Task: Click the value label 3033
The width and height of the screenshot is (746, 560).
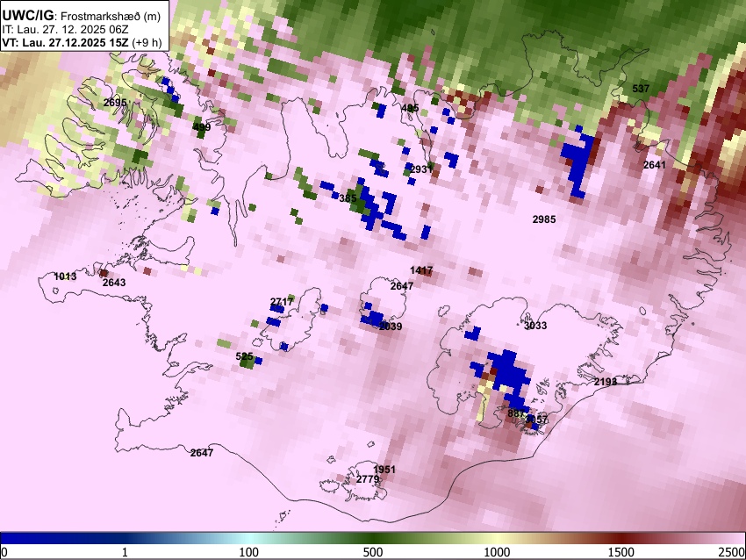Action: point(535,326)
